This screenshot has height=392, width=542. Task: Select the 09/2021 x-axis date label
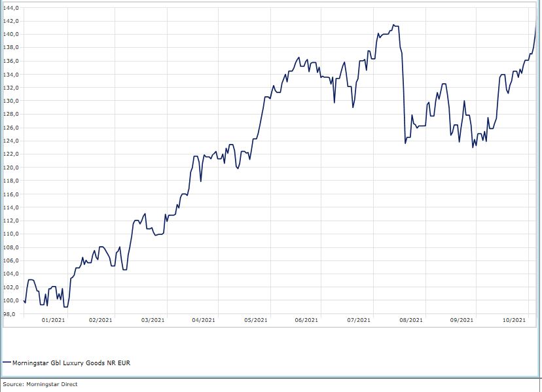[x=462, y=320]
